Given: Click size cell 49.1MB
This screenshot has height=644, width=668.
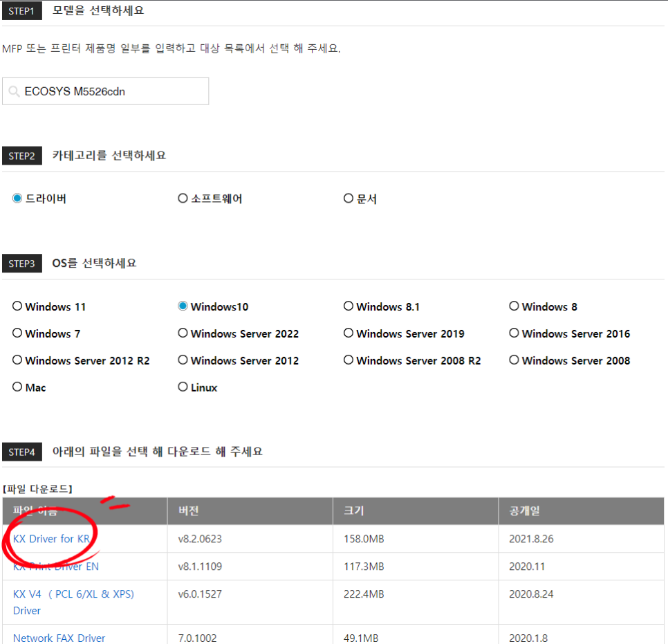Looking at the screenshot, I should point(361,638).
